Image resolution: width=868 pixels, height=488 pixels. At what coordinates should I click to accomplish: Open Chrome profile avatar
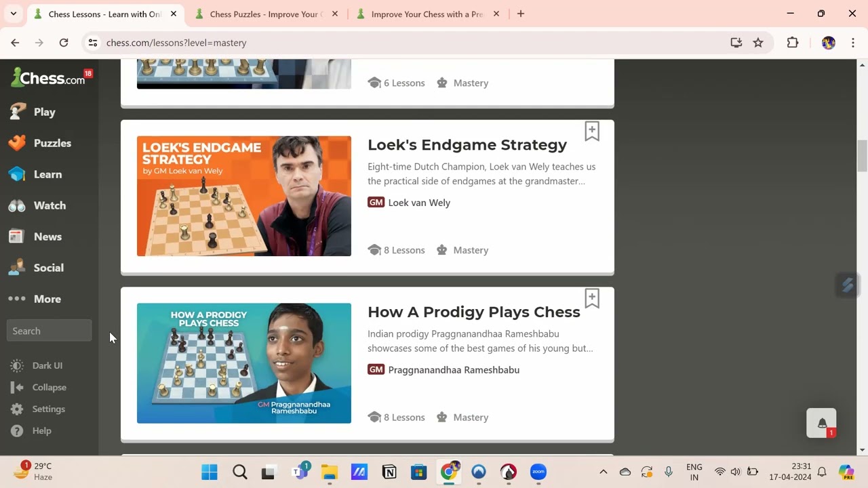[828, 43]
